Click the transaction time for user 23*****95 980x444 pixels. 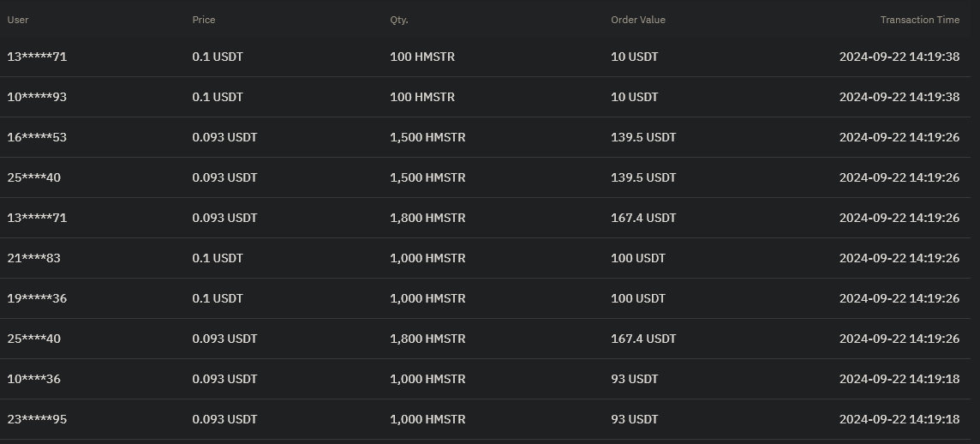(x=899, y=419)
